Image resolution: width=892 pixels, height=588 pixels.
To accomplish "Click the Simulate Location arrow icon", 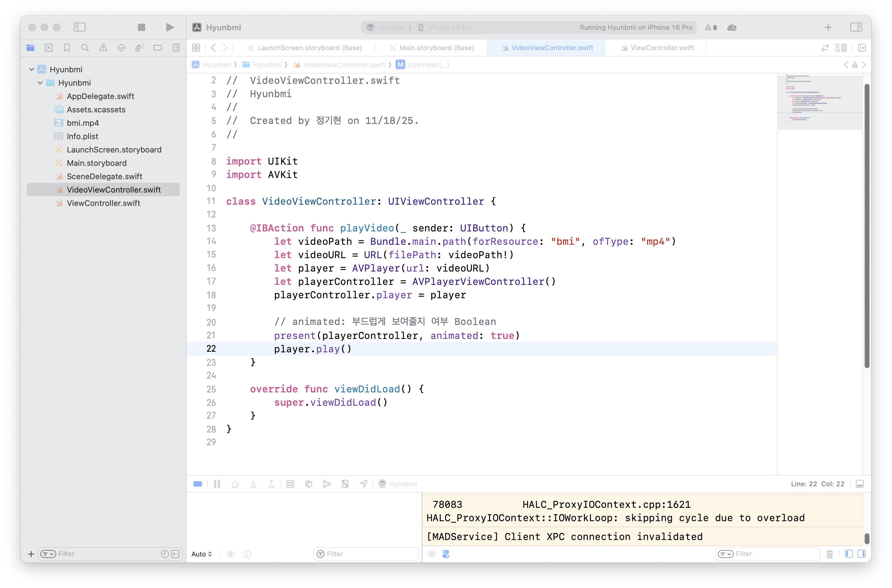I will click(363, 484).
